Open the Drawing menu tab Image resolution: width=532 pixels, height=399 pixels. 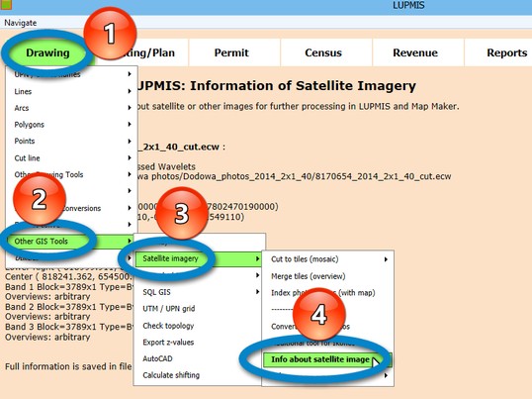(47, 52)
